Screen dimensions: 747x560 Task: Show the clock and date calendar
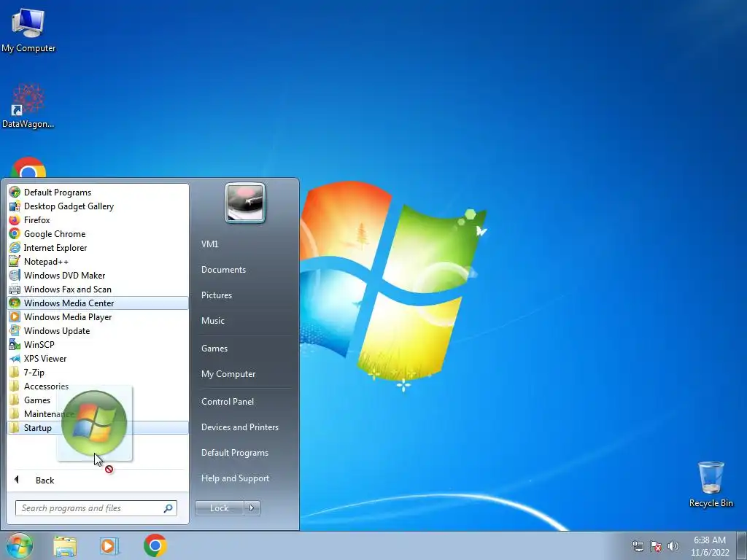(x=710, y=546)
